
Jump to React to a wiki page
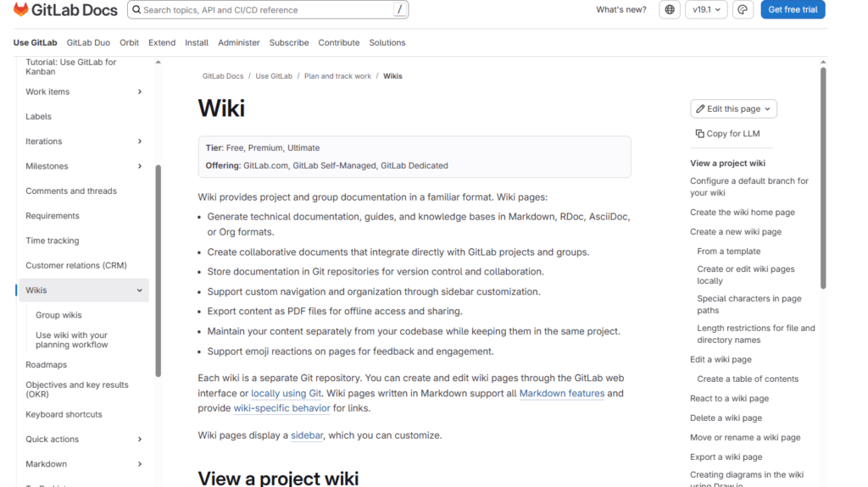click(x=729, y=398)
